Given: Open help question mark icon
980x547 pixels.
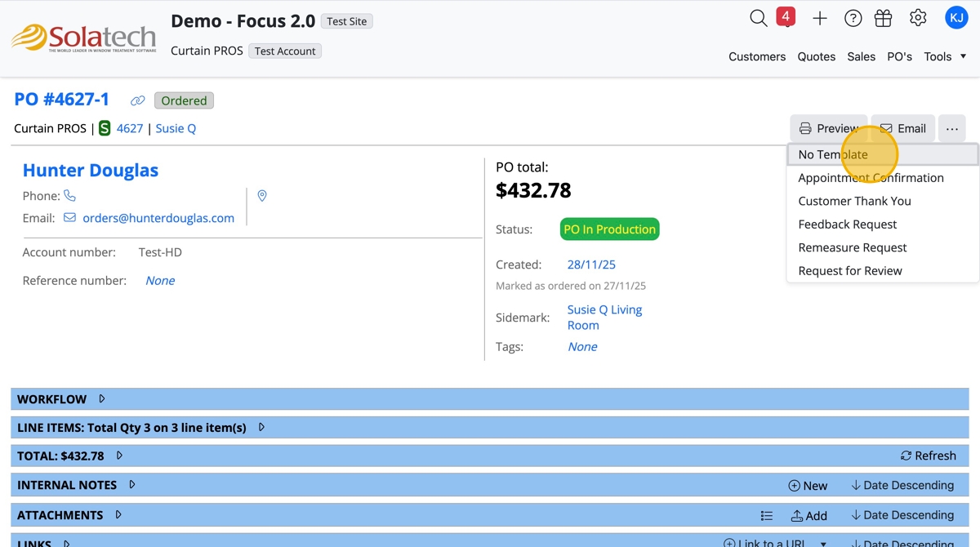Looking at the screenshot, I should pyautogui.click(x=853, y=18).
